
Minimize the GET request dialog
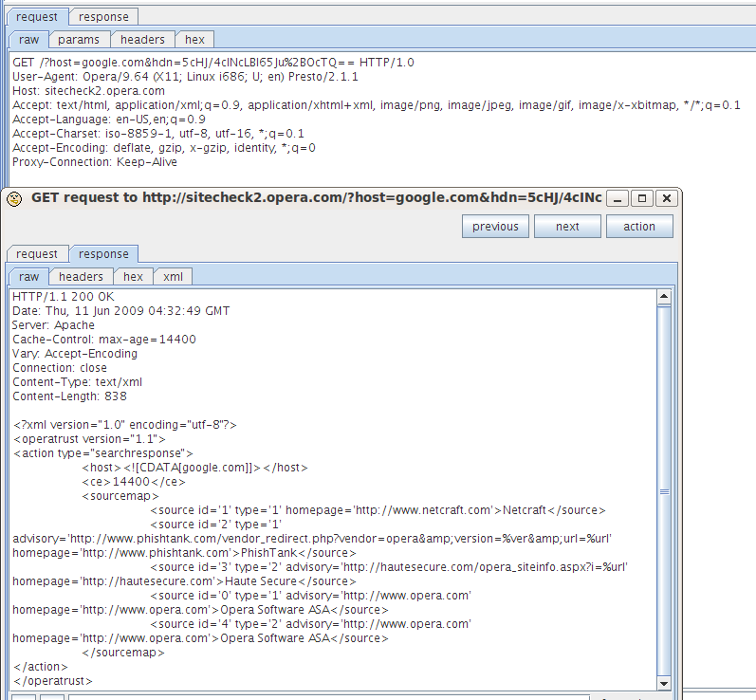[618, 198]
